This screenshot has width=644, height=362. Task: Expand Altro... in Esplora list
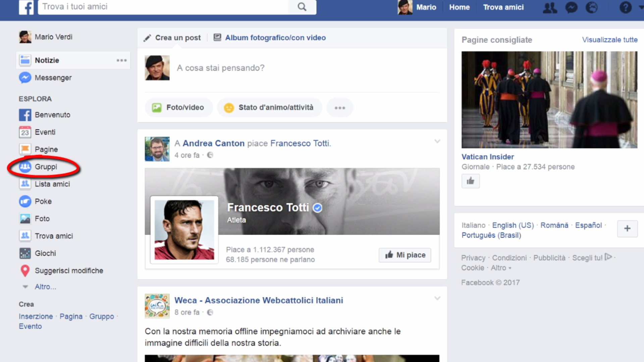tap(45, 287)
